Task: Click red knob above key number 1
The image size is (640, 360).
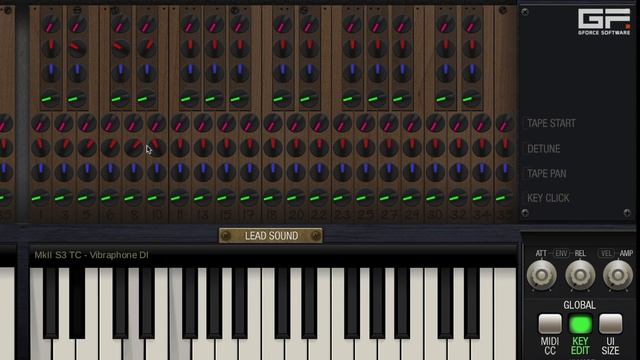Action: 40,147
